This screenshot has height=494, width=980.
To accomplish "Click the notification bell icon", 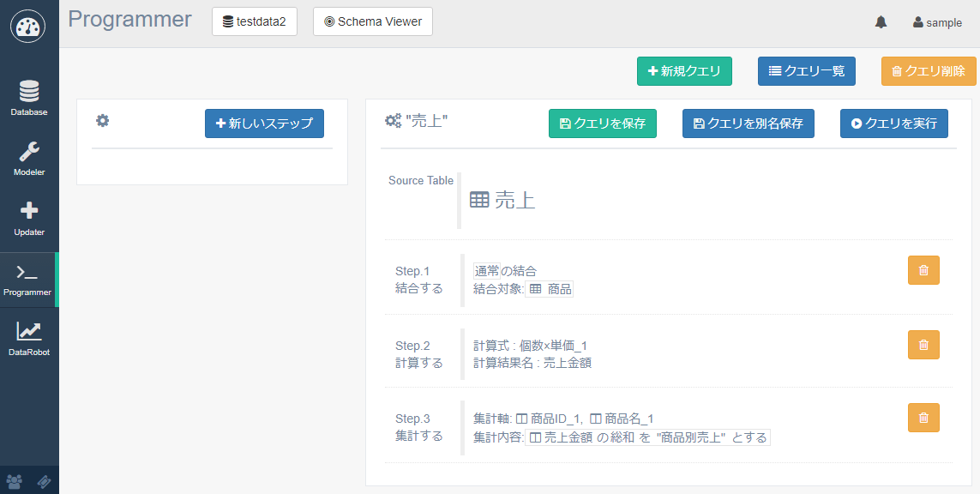I will 881,22.
